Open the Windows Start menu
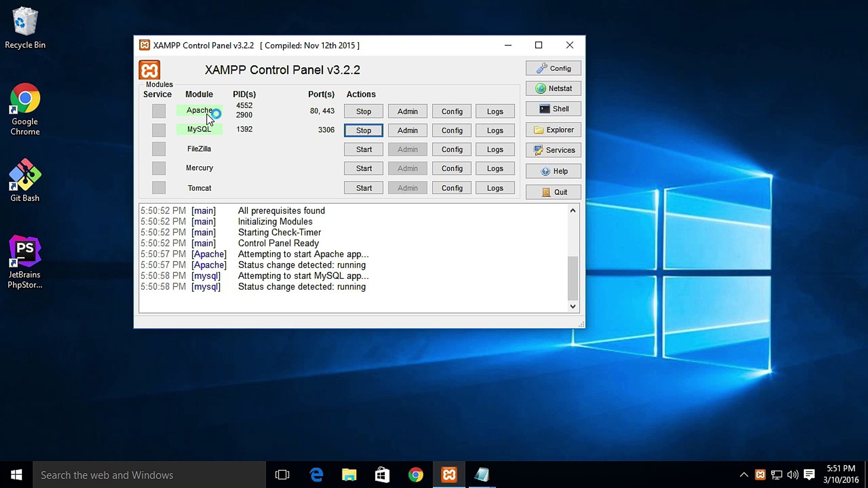This screenshot has height=488, width=868. click(16, 475)
